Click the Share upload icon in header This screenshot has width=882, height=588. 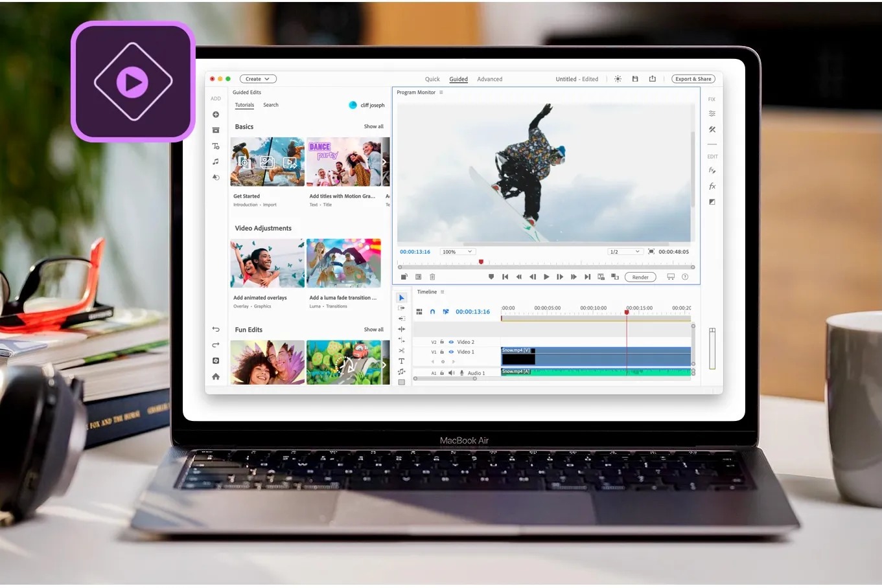(x=653, y=79)
